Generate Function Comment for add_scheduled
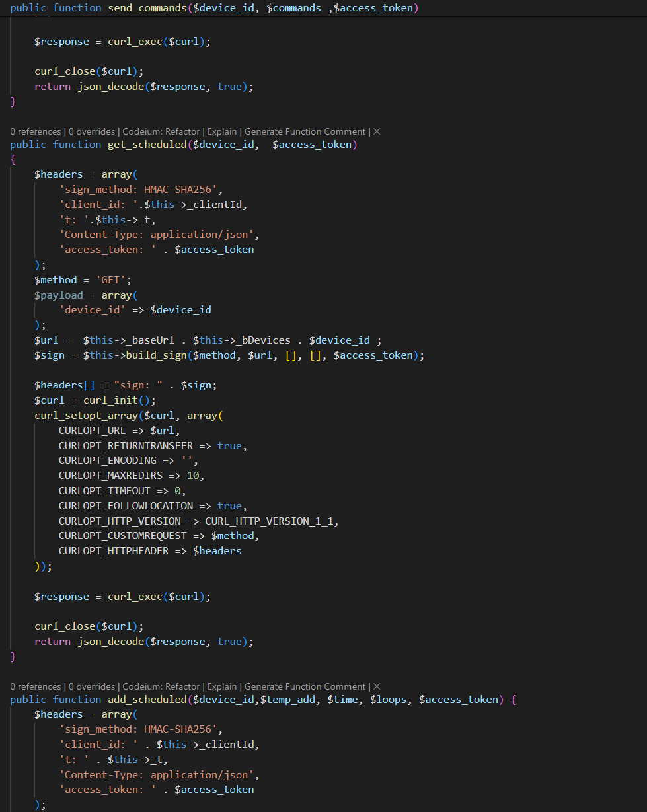Viewport: 647px width, 812px height. pos(305,686)
